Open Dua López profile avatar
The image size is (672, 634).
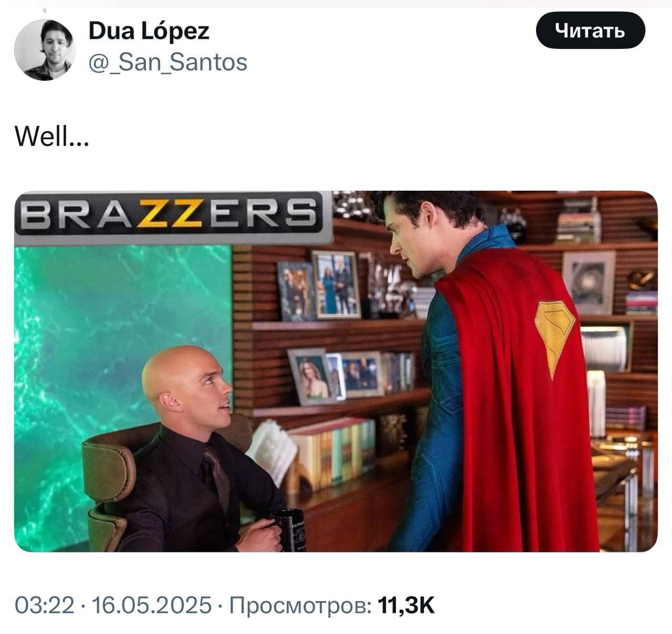pos(45,50)
